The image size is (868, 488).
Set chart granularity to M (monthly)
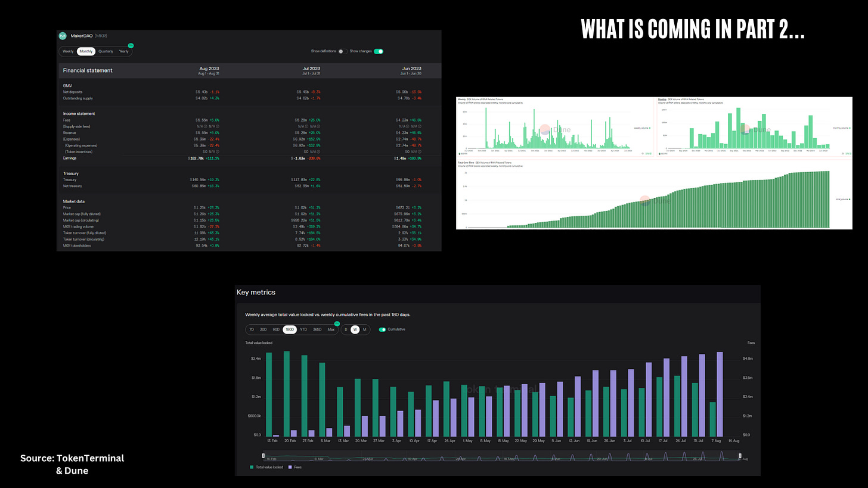click(x=364, y=330)
